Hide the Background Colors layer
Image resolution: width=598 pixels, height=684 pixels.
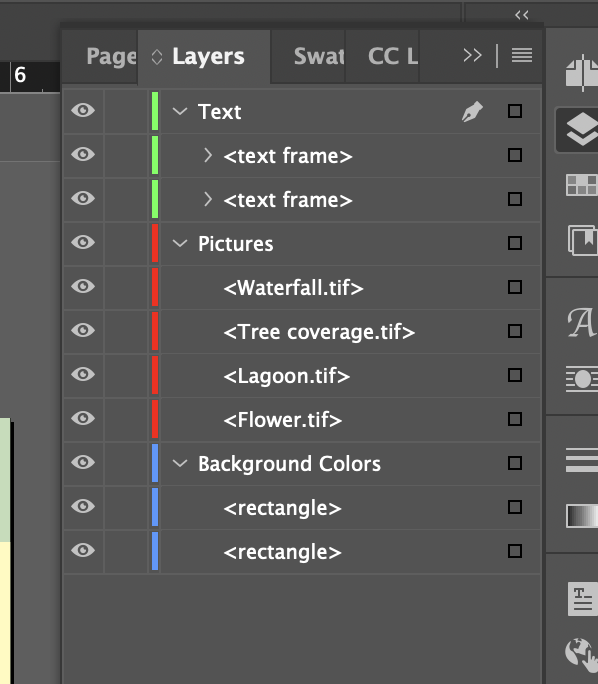click(83, 462)
